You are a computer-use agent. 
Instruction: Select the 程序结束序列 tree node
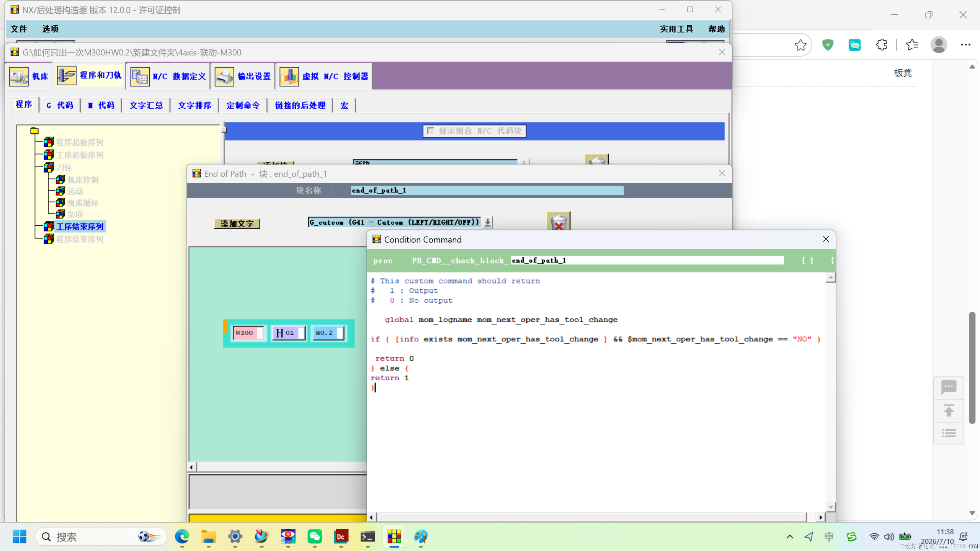point(80,239)
